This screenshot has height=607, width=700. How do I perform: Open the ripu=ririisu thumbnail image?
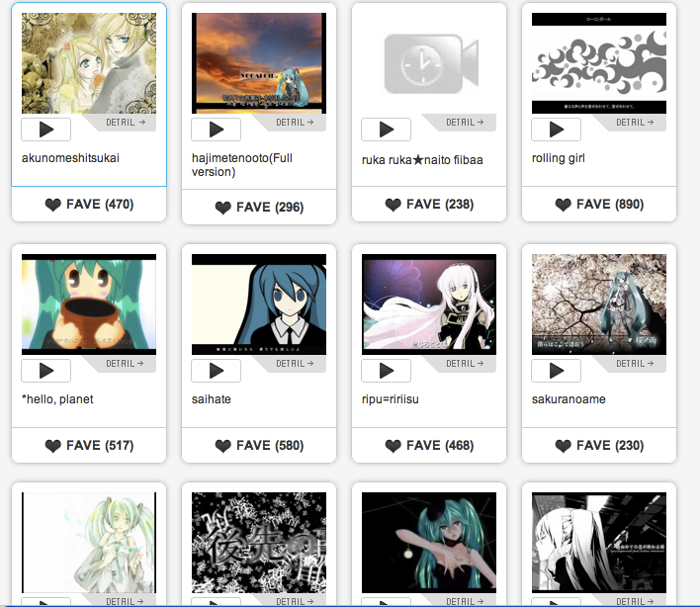point(429,304)
